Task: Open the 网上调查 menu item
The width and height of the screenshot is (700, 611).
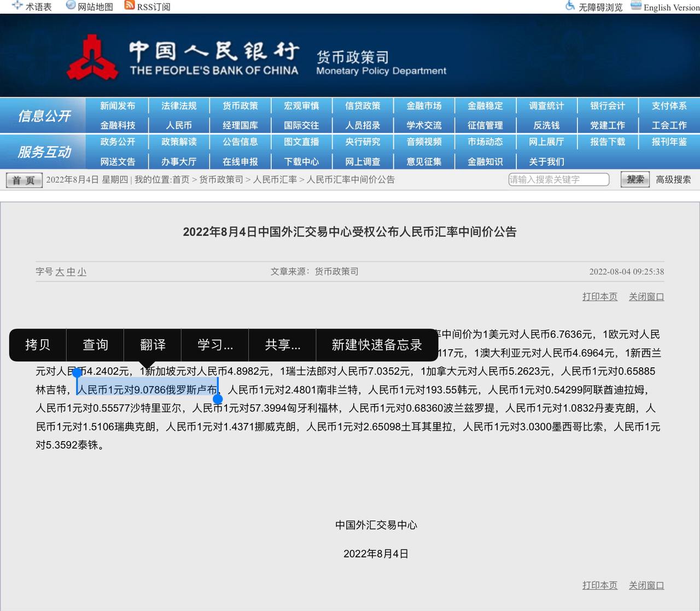Action: point(363,162)
